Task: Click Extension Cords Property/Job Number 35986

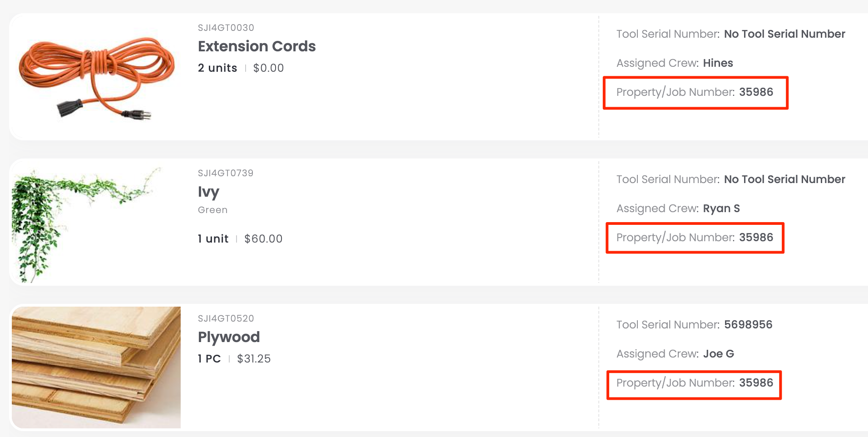Action: click(x=755, y=92)
